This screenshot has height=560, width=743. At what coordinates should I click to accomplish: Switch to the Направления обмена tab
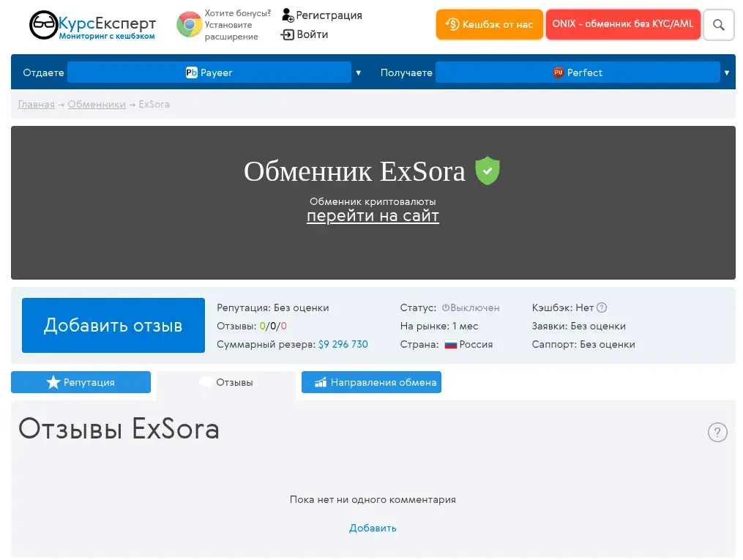tap(372, 382)
